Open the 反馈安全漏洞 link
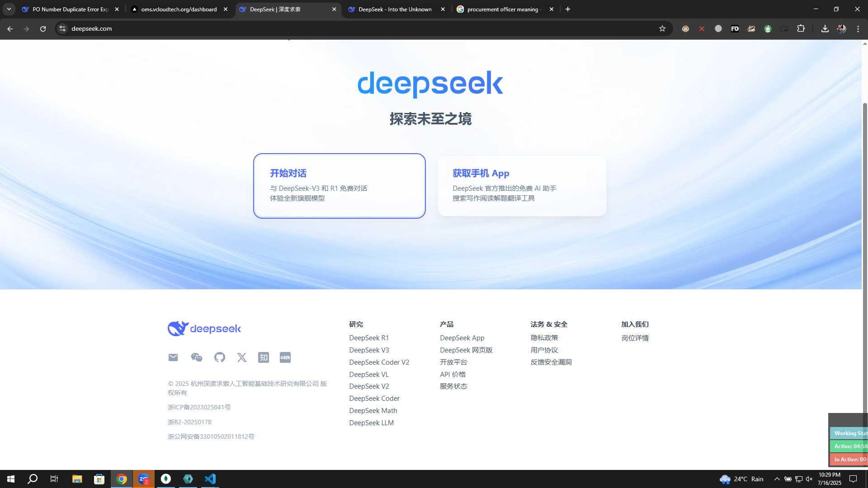Screen dimensions: 868x488 click(551, 362)
